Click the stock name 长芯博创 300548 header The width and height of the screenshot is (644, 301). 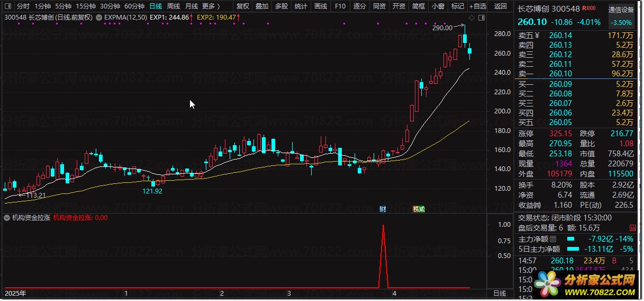click(548, 9)
